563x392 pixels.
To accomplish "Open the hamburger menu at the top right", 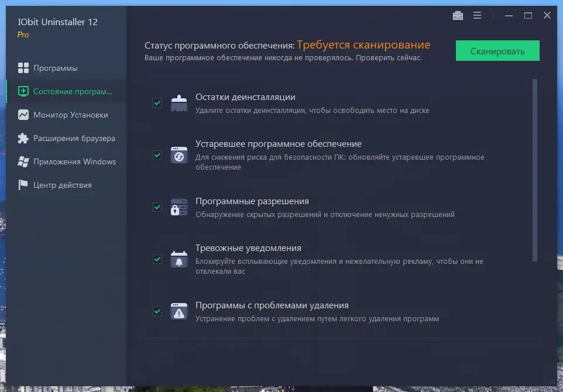I will point(477,15).
